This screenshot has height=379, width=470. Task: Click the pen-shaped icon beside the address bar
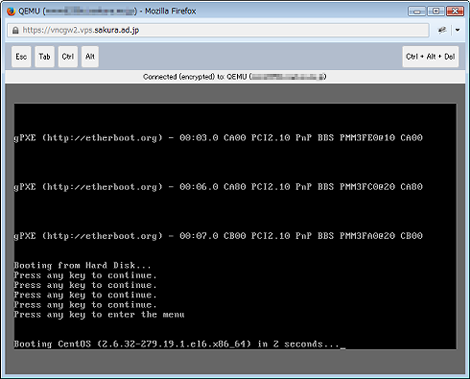pyautogui.click(x=442, y=30)
